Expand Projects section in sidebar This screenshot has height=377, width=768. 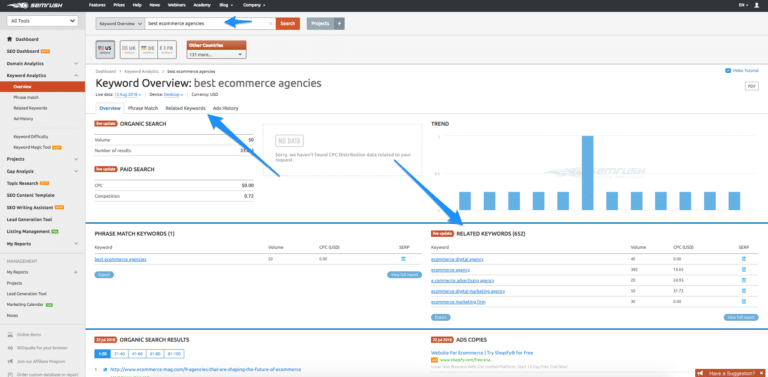click(x=76, y=159)
